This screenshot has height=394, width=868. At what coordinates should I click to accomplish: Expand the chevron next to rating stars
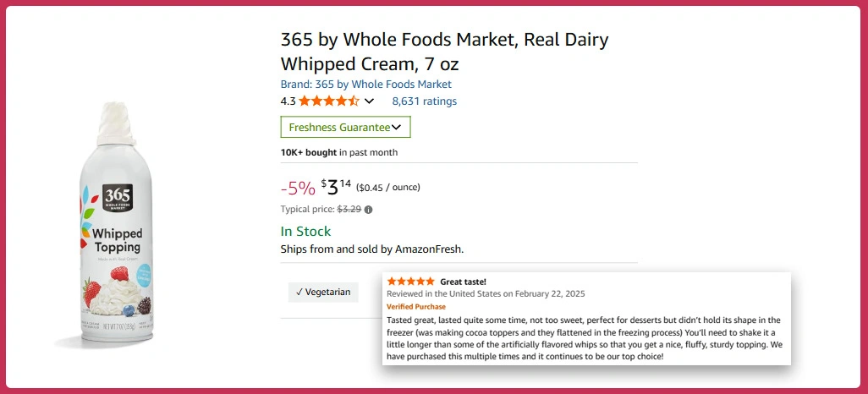(369, 101)
